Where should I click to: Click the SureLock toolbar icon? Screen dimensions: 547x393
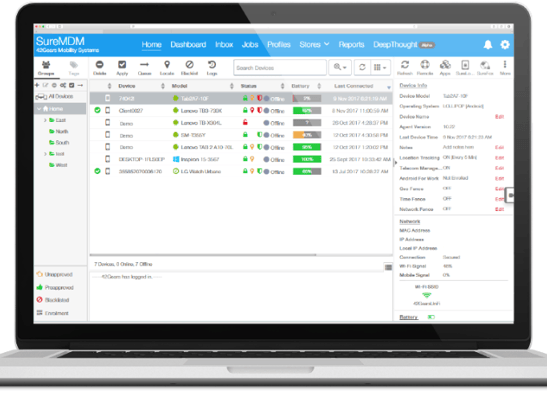tap(465, 65)
